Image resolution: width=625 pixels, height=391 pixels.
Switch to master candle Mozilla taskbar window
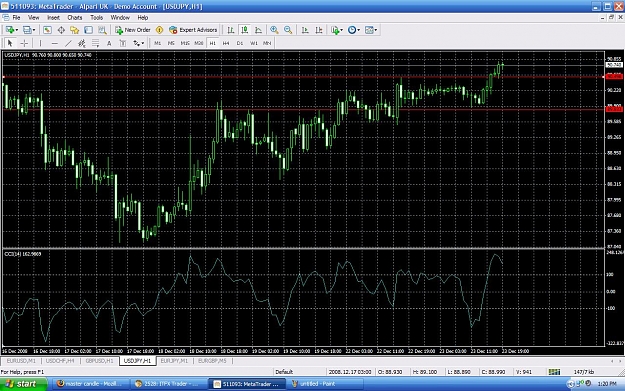click(x=90, y=384)
